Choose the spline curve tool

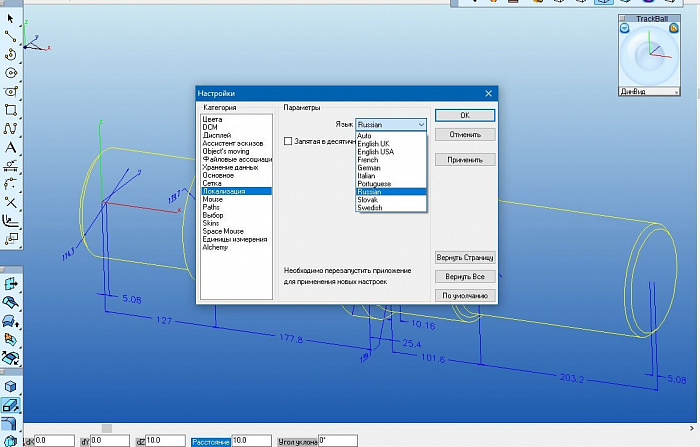pos(10,128)
